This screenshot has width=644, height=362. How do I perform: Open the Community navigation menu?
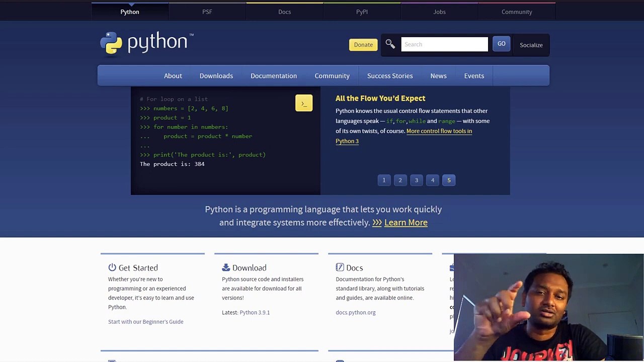[332, 76]
